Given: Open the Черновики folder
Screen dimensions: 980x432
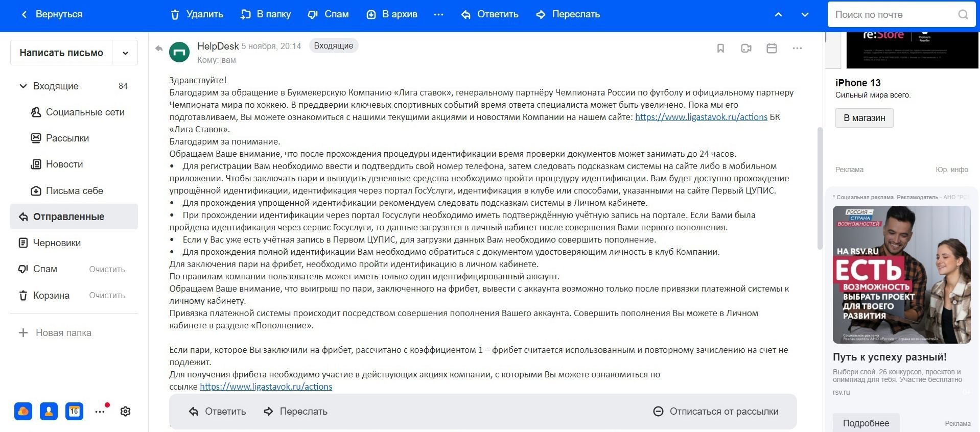Looking at the screenshot, I should [x=57, y=243].
